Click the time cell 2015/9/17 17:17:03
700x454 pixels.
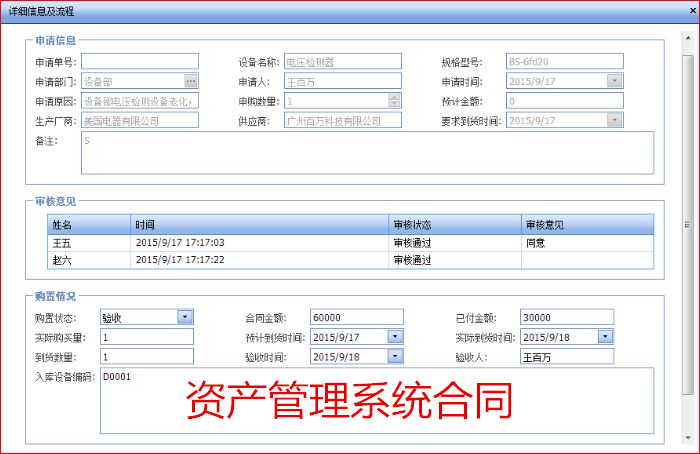click(x=259, y=243)
